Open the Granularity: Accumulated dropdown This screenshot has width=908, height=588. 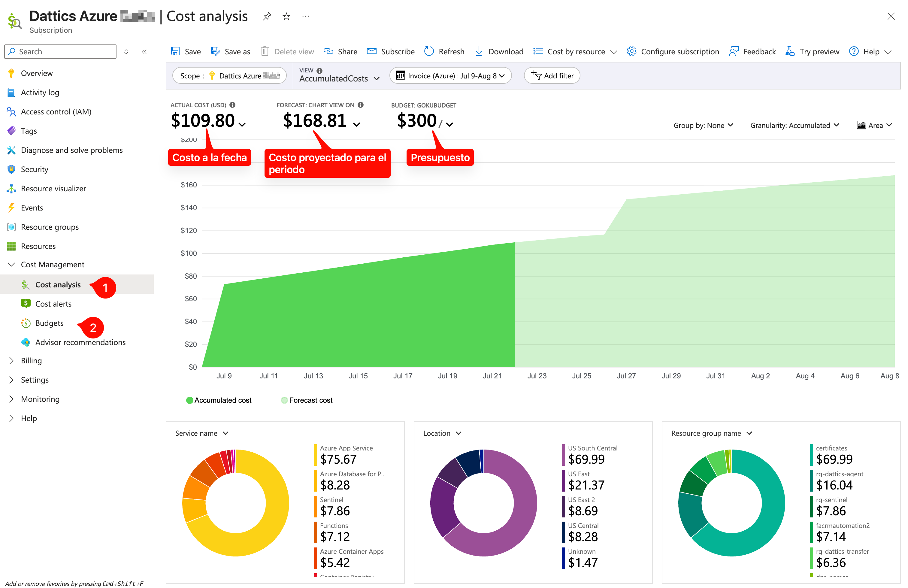795,126
